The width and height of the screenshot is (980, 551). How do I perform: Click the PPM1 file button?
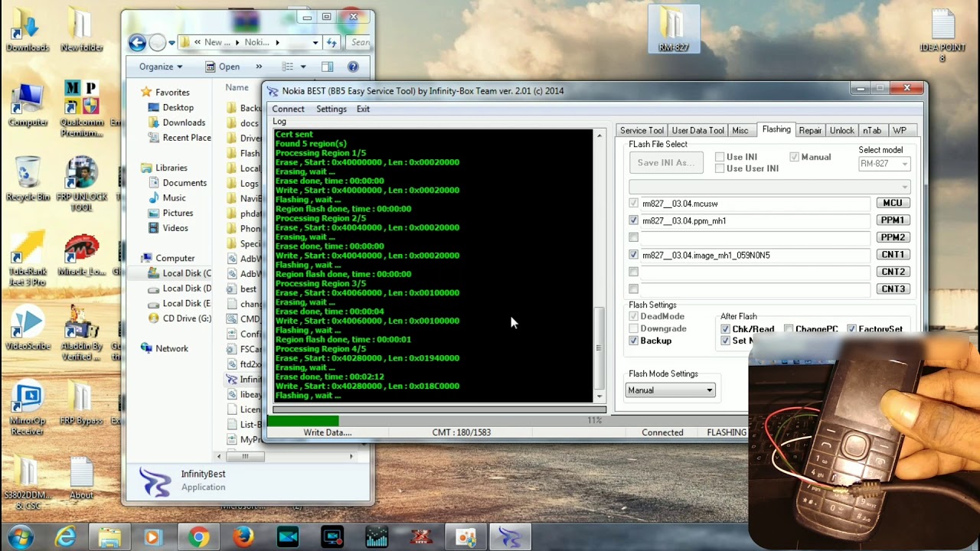click(893, 220)
